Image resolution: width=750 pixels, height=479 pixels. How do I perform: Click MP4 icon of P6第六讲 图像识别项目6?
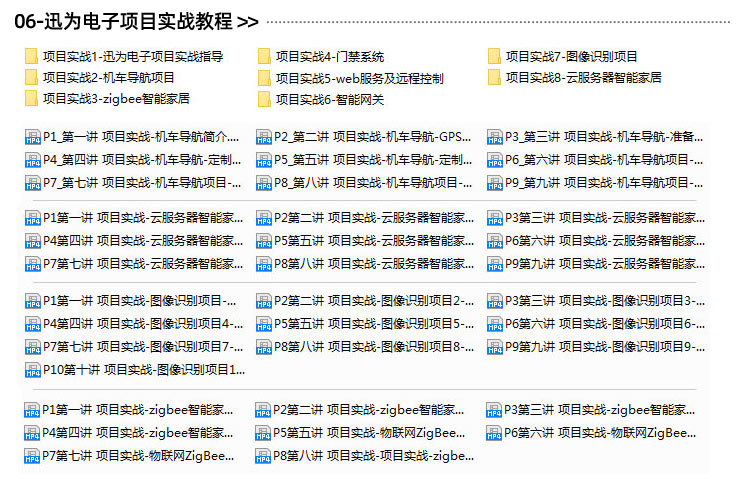click(495, 324)
